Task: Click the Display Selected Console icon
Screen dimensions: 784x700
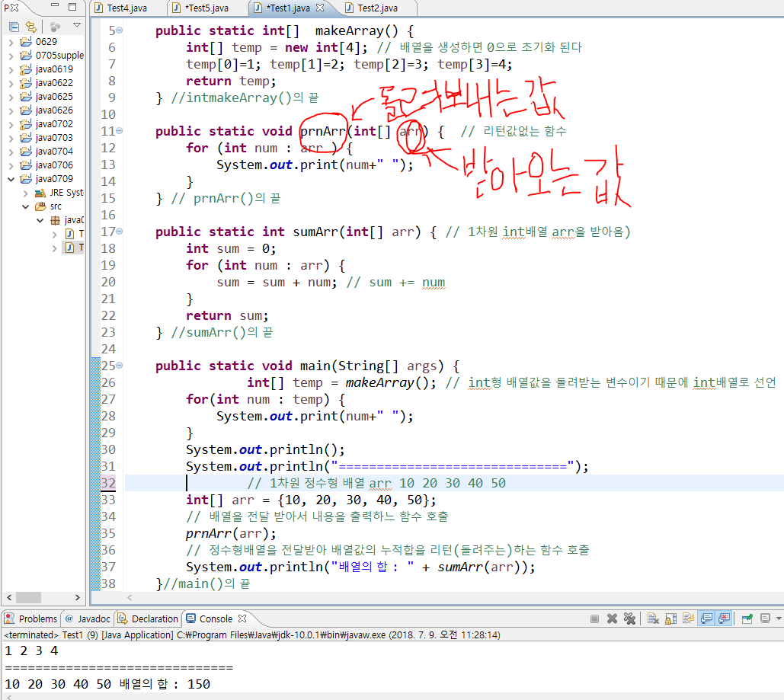Action: click(x=765, y=618)
